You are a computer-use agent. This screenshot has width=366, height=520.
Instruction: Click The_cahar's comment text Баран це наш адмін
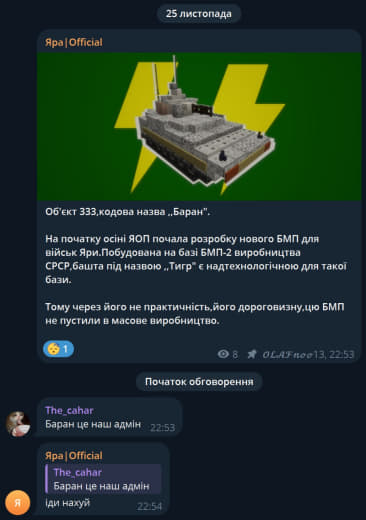[93, 424]
